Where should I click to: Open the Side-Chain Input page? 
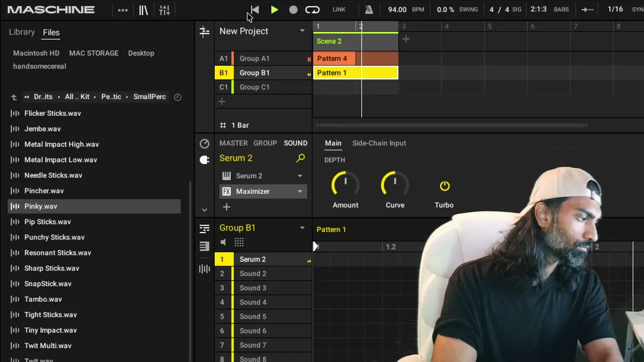click(x=379, y=143)
